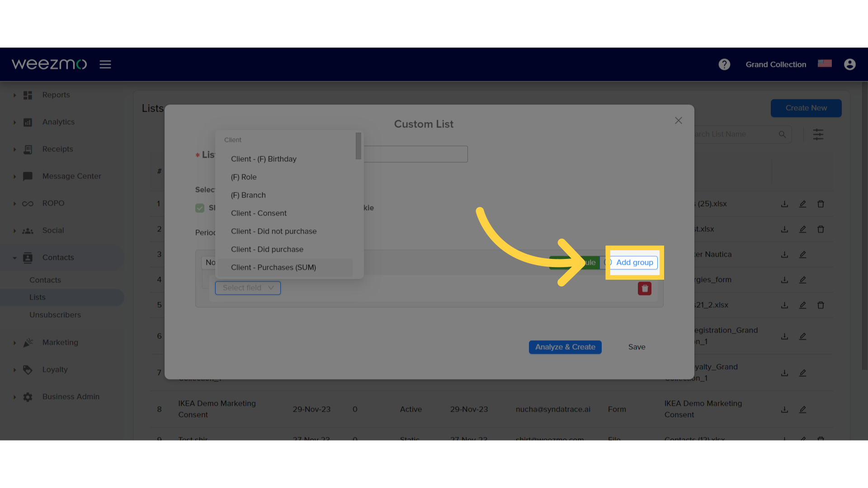Click the Add group button
Viewport: 868px width, 488px height.
[634, 262]
